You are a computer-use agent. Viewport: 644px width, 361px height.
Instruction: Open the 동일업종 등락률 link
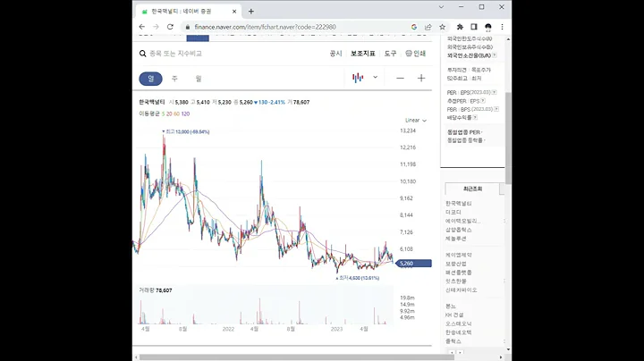point(464,140)
